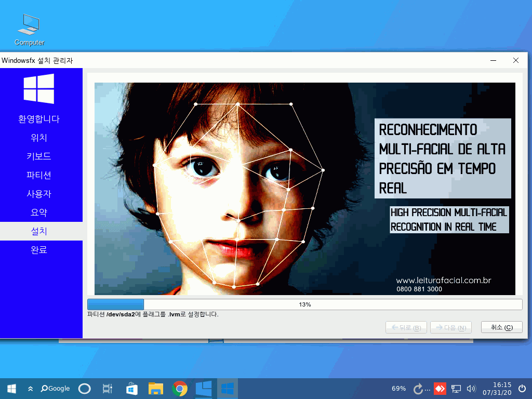Image resolution: width=532 pixels, height=399 pixels.
Task: Open the clock showing 16:15
Action: (x=497, y=389)
